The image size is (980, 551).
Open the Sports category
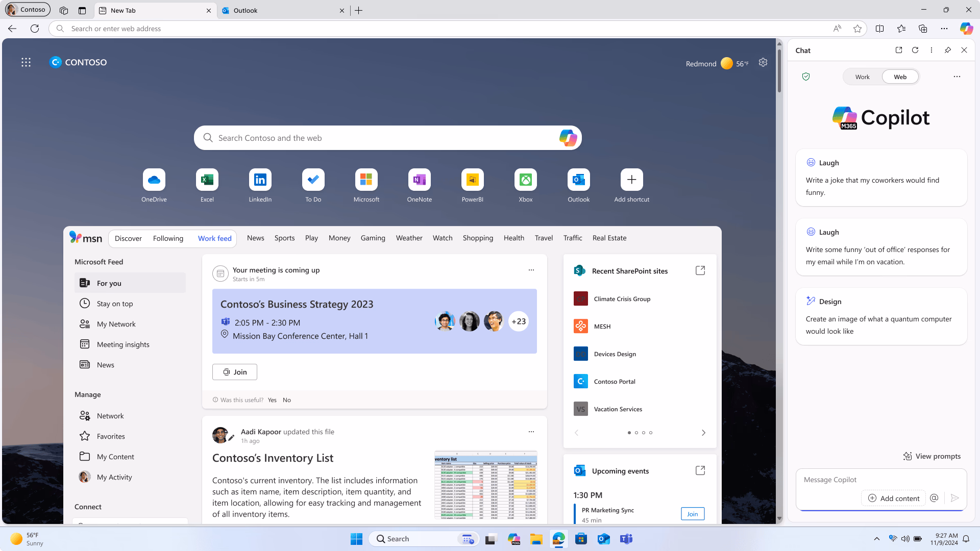[284, 238]
